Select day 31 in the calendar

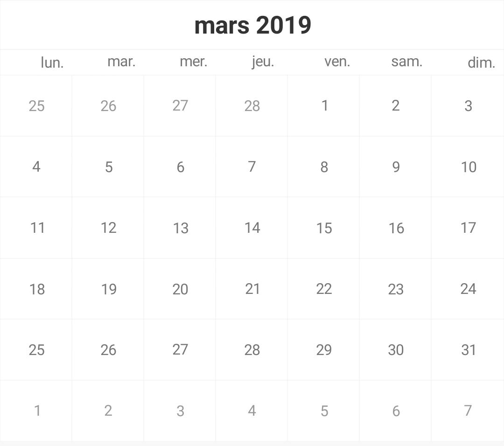[468, 350]
